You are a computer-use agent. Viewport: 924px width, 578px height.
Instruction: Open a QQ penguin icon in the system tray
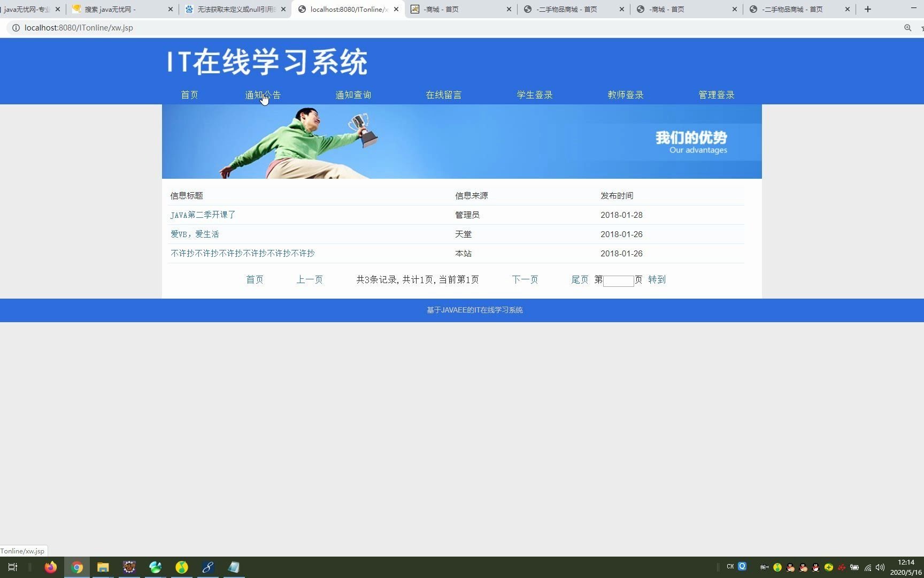coord(790,567)
